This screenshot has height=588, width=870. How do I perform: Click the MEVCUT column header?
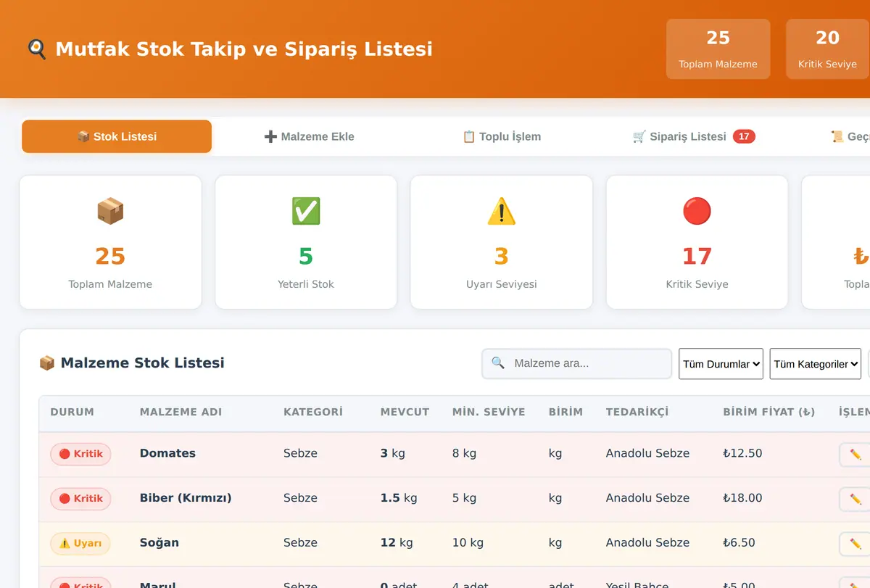pyautogui.click(x=405, y=412)
